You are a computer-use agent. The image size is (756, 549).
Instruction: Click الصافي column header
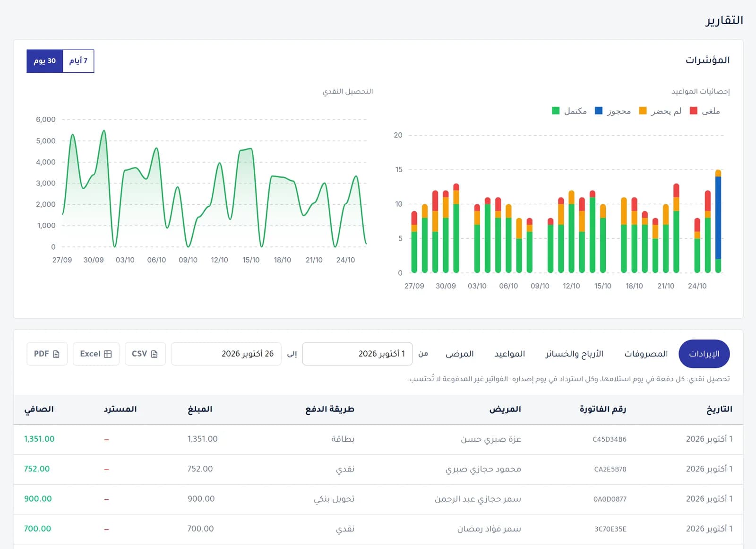click(x=39, y=409)
